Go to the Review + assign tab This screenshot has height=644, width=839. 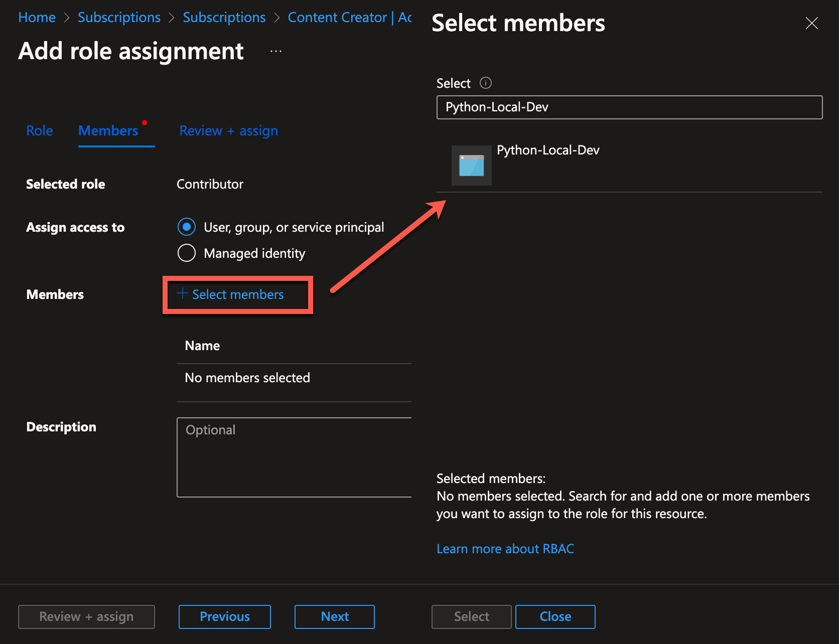(x=228, y=131)
